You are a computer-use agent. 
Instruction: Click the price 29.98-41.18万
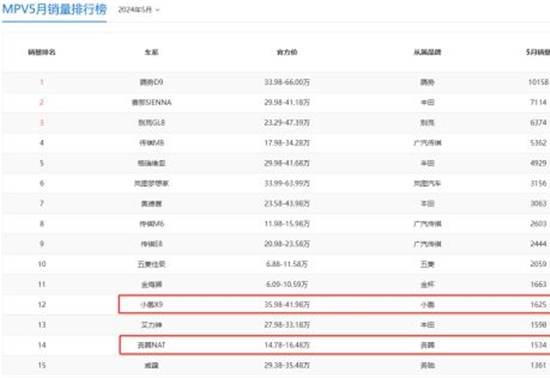(287, 102)
